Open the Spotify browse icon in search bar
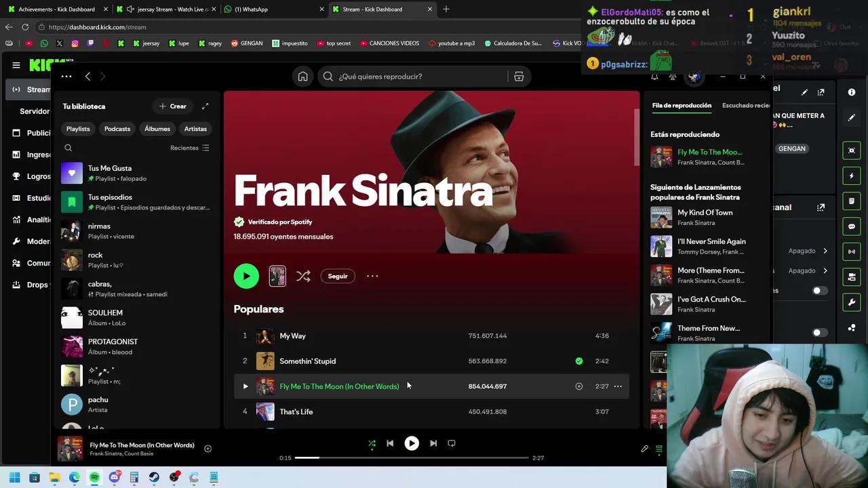This screenshot has width=868, height=488. point(519,77)
